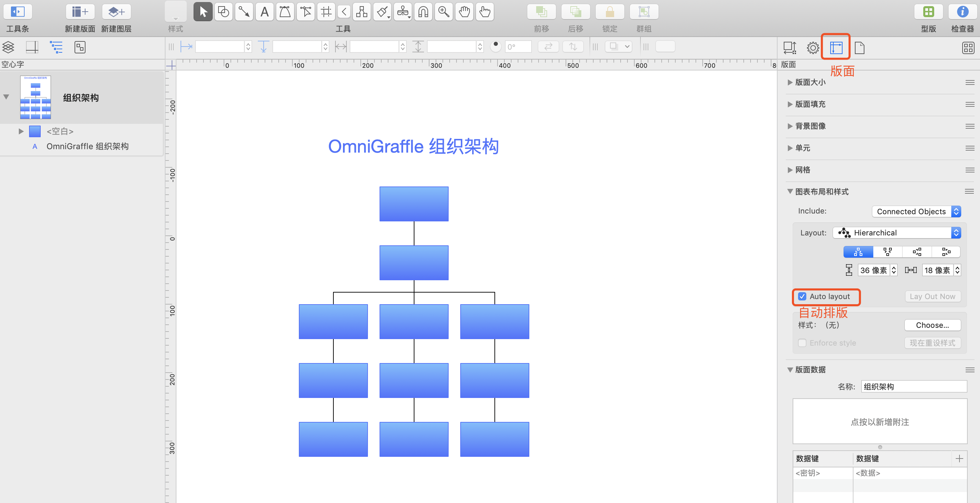This screenshot has height=503, width=980.
Task: Select the Text tool in toolbar
Action: [x=264, y=12]
